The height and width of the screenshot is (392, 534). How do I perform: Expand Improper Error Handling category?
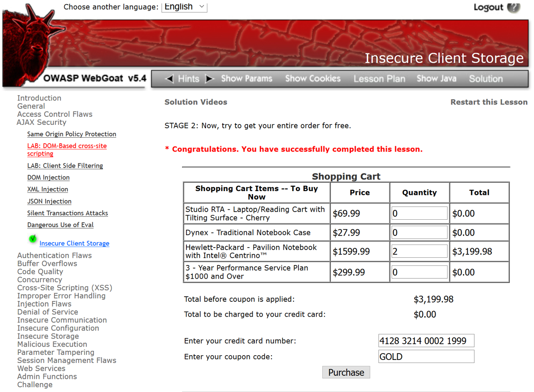pos(61,296)
